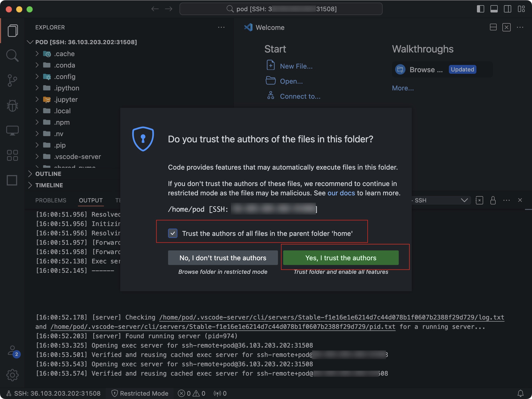Open the Run and Debug view
Image resolution: width=532 pixels, height=399 pixels.
(12, 105)
